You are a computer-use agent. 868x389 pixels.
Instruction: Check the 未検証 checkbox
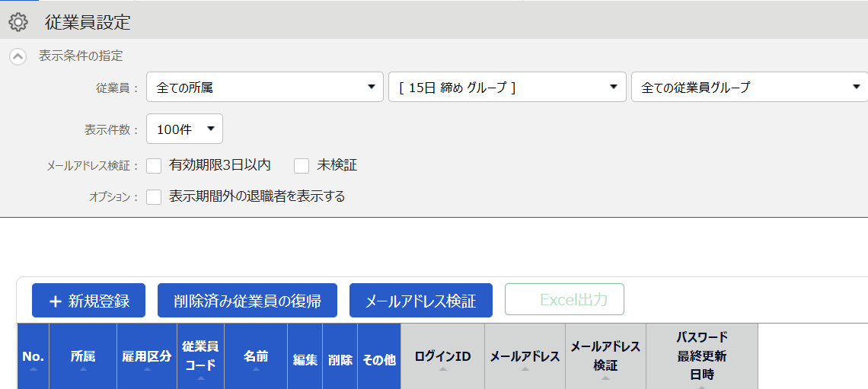[302, 165]
